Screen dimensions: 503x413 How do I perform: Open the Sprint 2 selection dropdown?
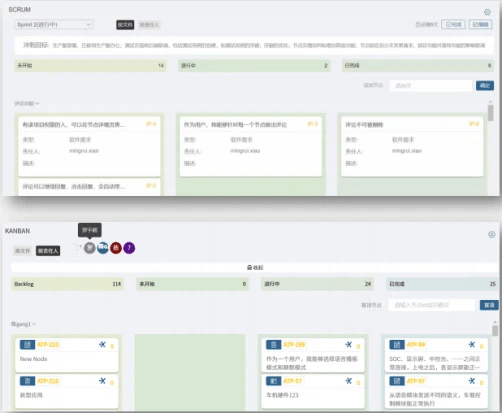click(54, 25)
